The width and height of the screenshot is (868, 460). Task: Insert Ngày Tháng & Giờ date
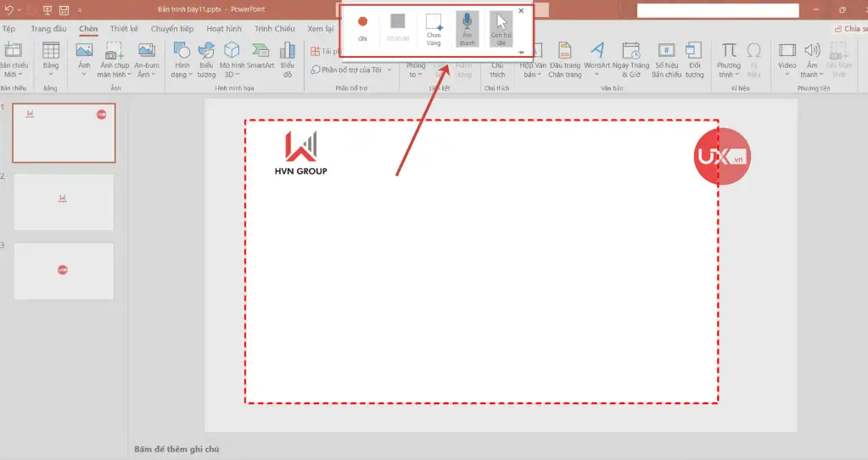coord(630,58)
